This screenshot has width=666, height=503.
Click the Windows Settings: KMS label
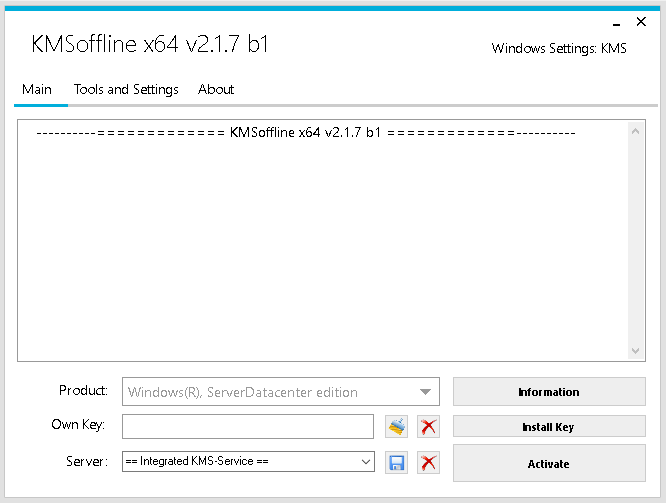pos(559,48)
